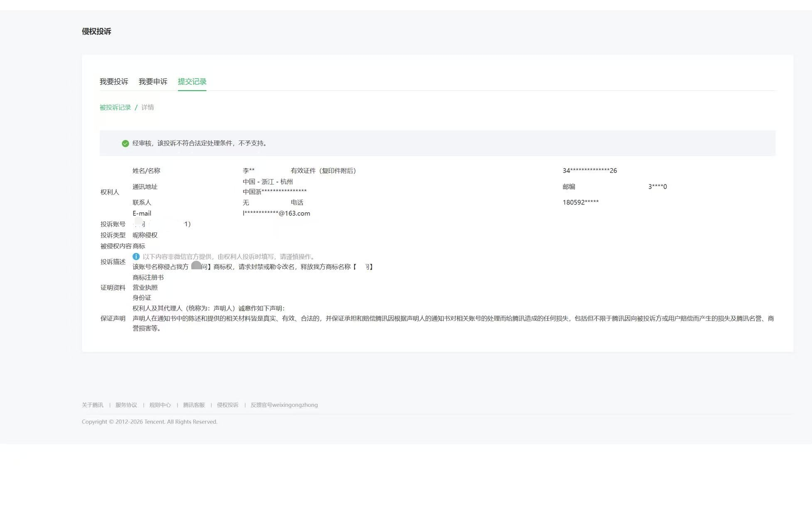Open the 身份证 proof document
This screenshot has height=532, width=812.
(x=142, y=298)
